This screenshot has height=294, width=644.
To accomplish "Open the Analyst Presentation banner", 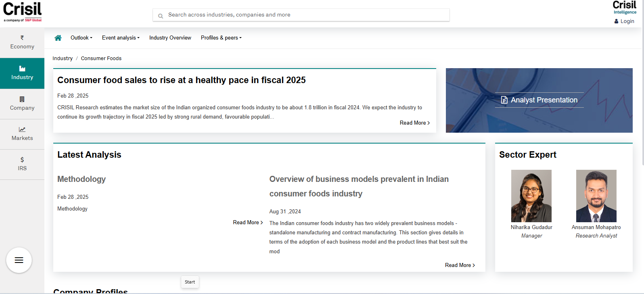I will point(539,100).
